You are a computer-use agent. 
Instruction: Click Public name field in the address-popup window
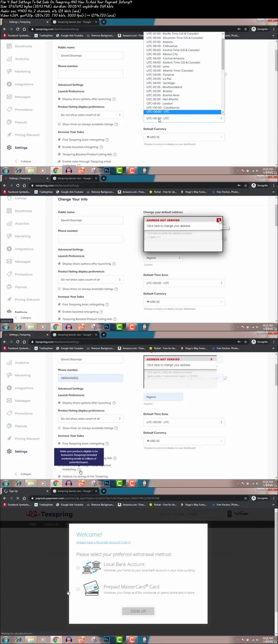click(x=90, y=220)
